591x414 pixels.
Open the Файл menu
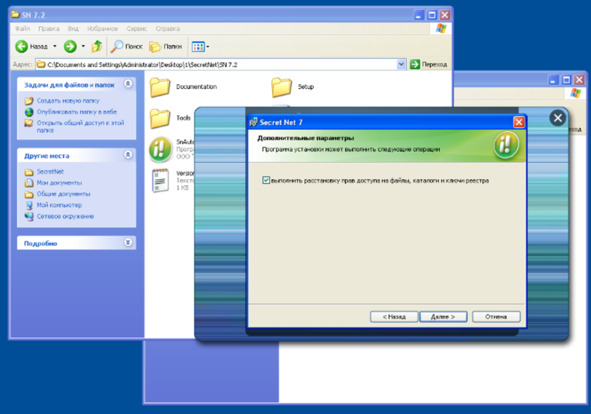[x=23, y=29]
